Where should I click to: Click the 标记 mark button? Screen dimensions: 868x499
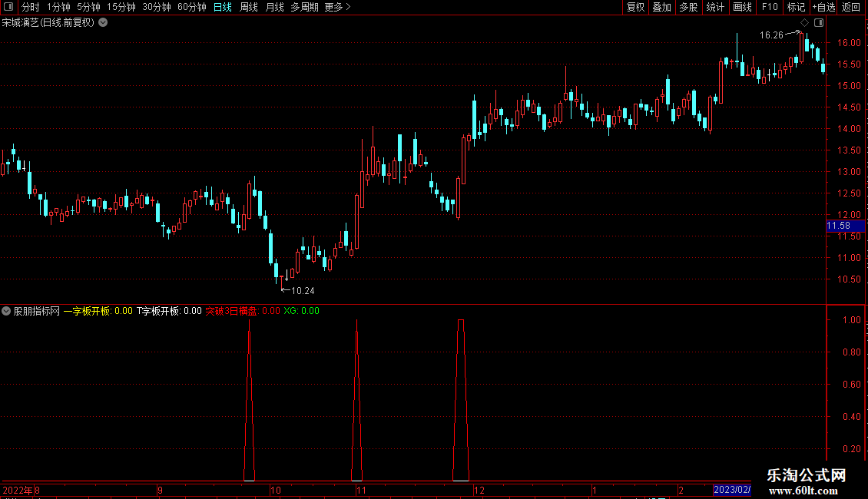point(796,7)
